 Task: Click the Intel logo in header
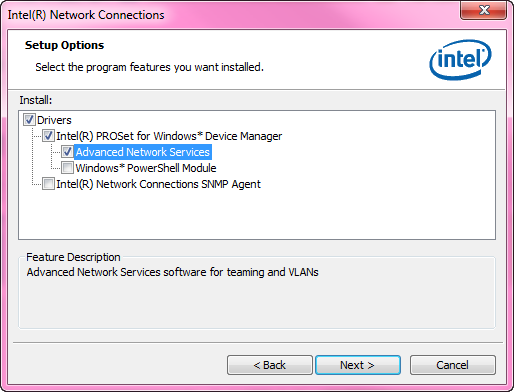pos(460,60)
